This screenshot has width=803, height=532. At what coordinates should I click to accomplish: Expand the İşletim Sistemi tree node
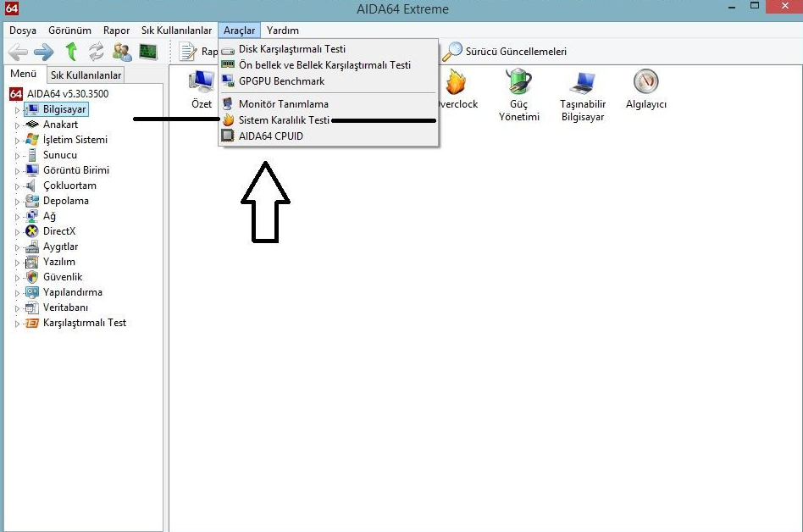tap(17, 141)
